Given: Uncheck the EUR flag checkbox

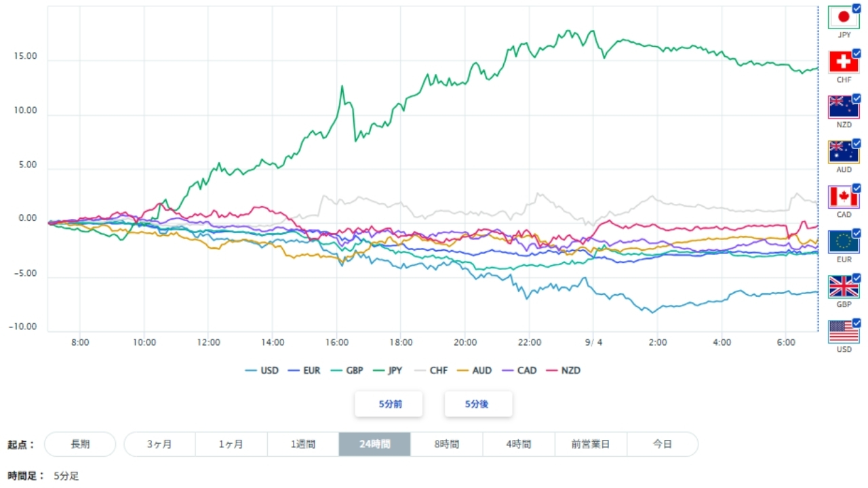Looking at the screenshot, I should tap(856, 232).
